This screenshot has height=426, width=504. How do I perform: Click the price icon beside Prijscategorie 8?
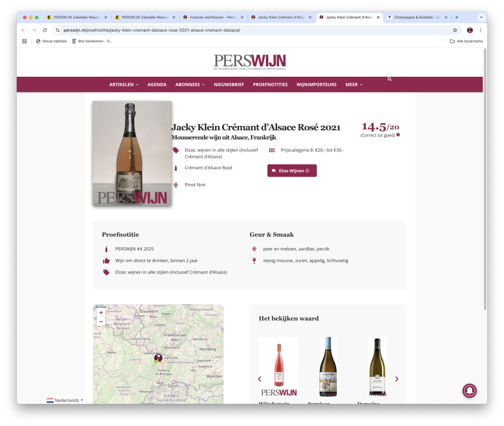click(272, 150)
